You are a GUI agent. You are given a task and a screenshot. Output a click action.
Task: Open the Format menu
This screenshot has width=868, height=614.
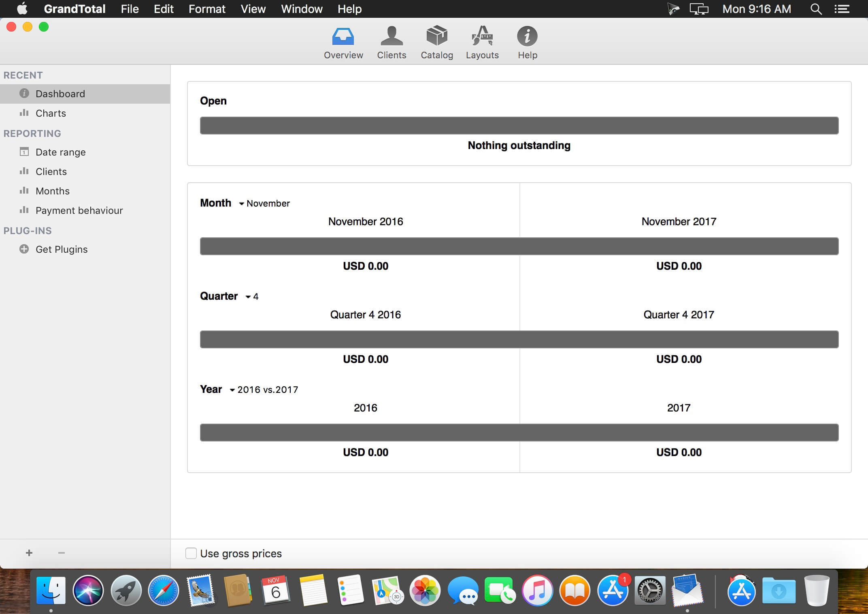coord(206,9)
